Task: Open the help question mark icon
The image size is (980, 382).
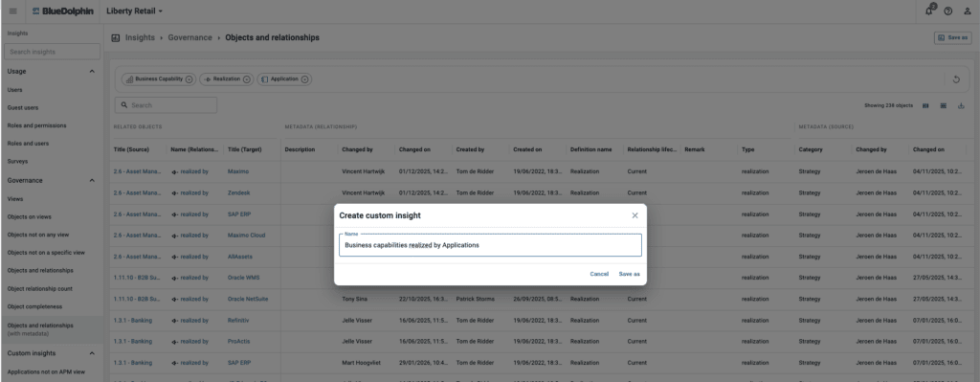Action: pyautogui.click(x=948, y=11)
